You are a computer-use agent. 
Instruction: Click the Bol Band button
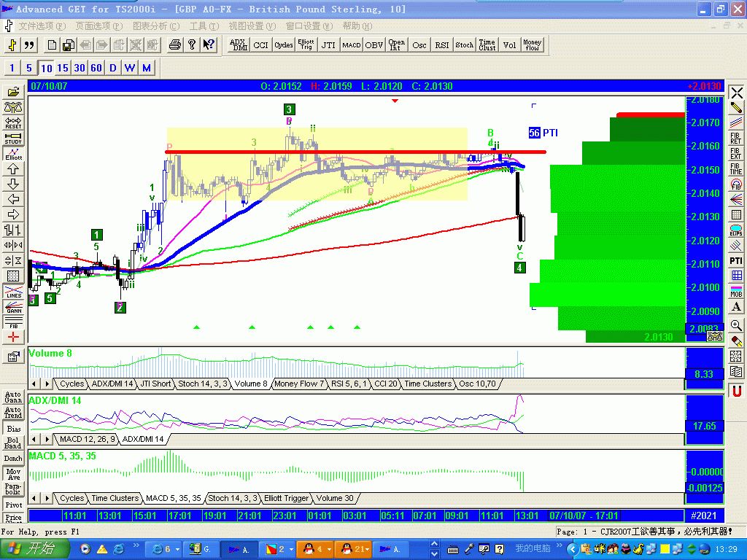pos(13,443)
